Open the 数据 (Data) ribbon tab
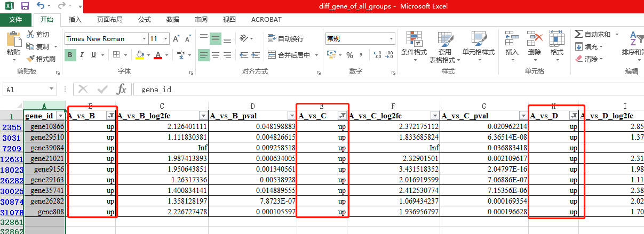Viewport: 644px width, 234px height. [172, 20]
